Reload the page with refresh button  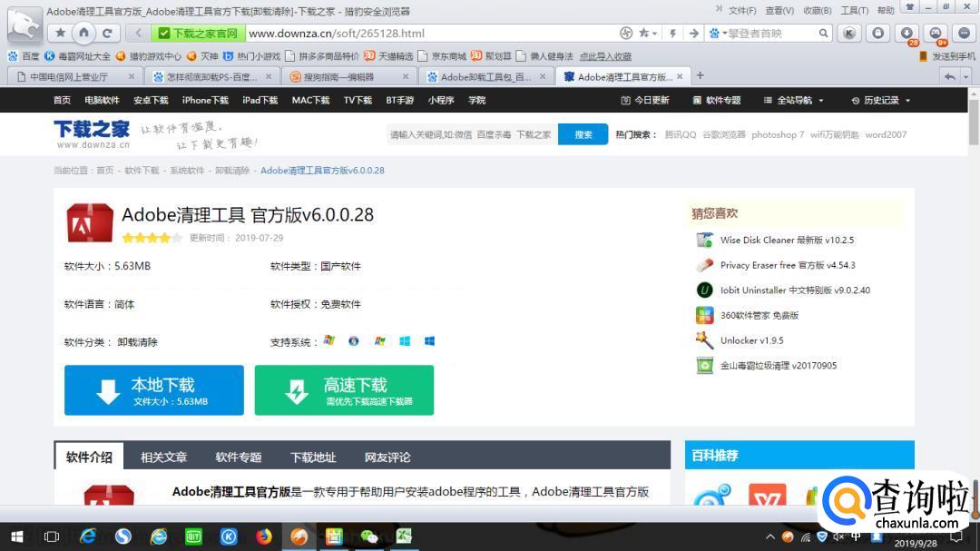tap(107, 34)
